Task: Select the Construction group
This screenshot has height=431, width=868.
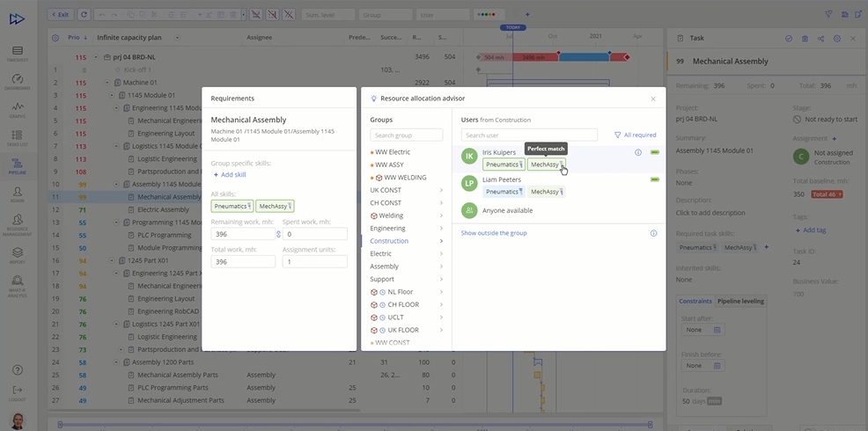Action: tap(389, 241)
